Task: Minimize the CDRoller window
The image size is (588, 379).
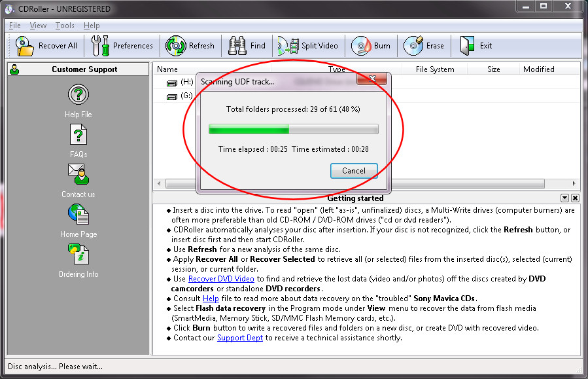Action: 526,7
